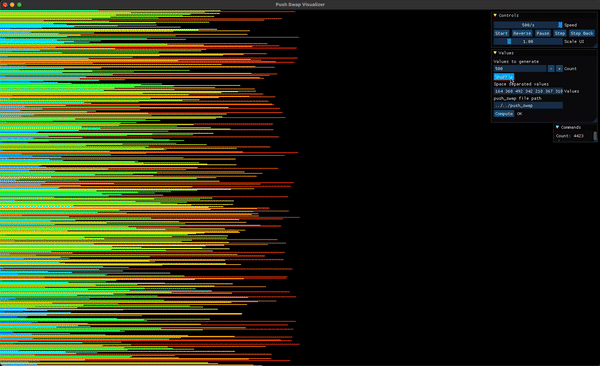Image resolution: width=600 pixels, height=366 pixels.
Task: Decrease Count with the minus button
Action: pos(551,69)
